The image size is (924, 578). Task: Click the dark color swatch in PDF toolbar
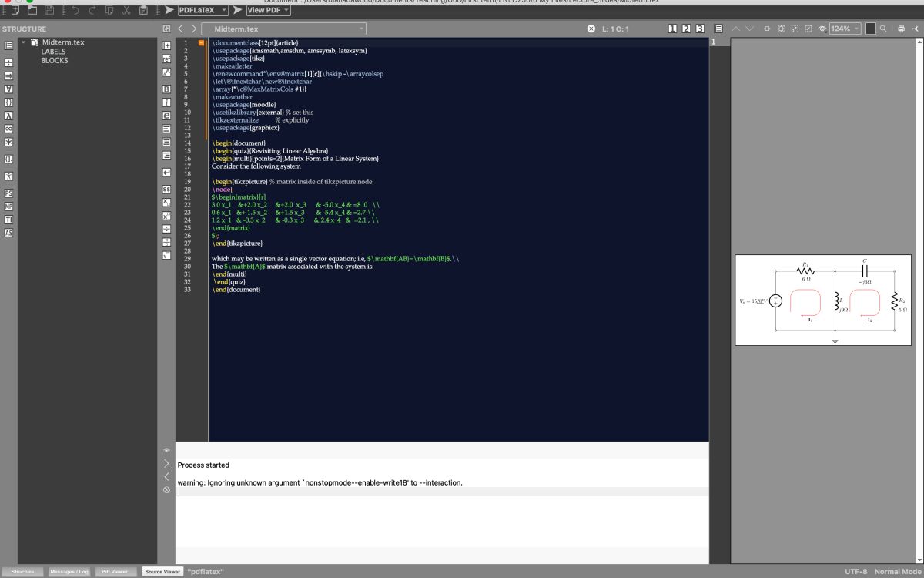tap(871, 29)
